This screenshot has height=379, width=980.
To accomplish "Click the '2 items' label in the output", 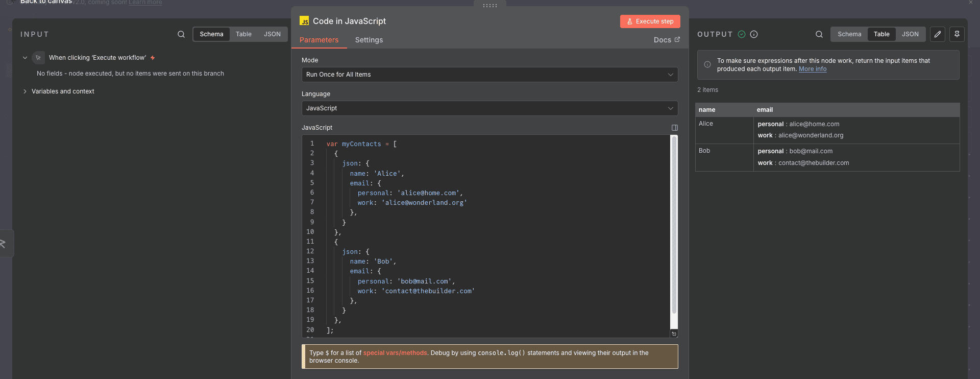I will pyautogui.click(x=707, y=90).
